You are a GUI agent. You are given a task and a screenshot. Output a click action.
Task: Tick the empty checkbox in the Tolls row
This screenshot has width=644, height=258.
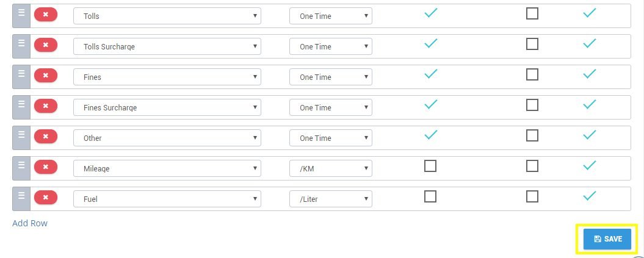pos(532,14)
